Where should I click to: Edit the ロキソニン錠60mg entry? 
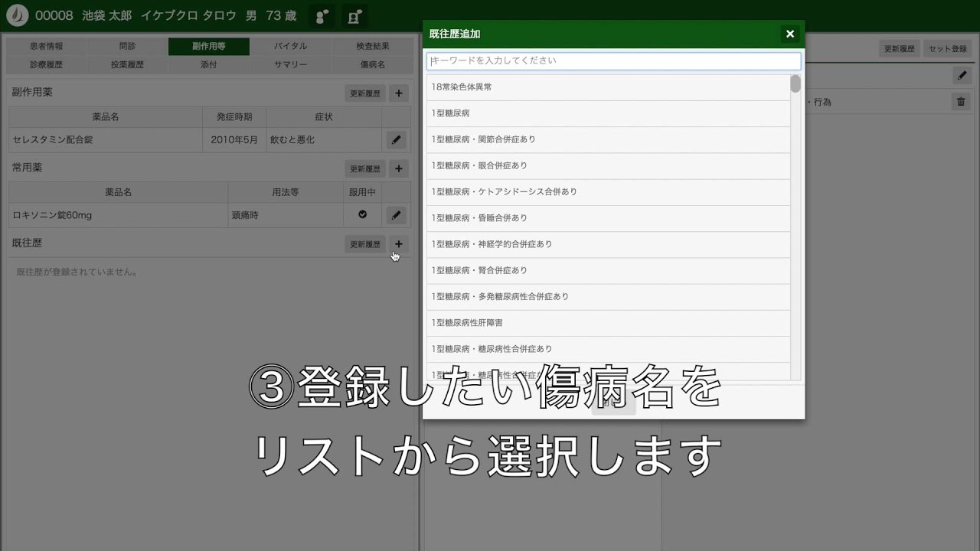(x=396, y=215)
